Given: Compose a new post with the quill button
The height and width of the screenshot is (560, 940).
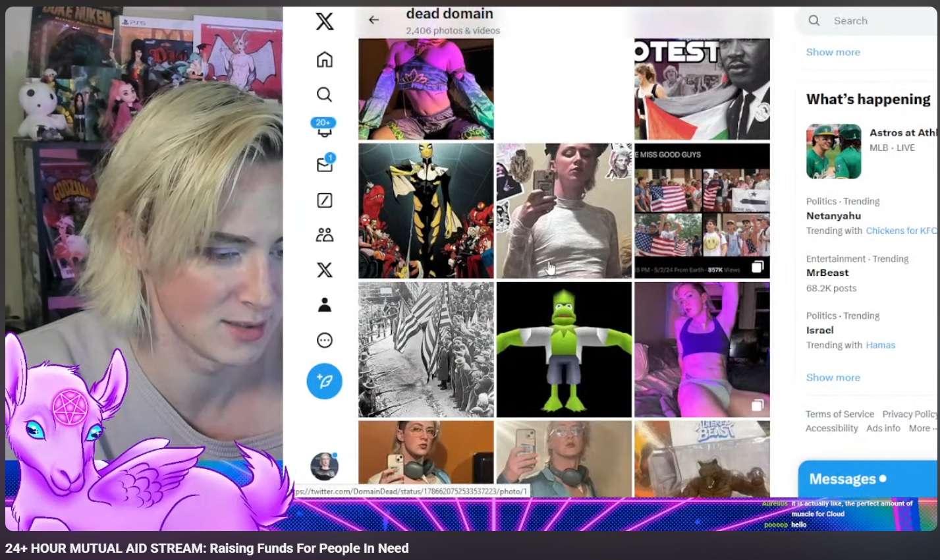Looking at the screenshot, I should (324, 381).
